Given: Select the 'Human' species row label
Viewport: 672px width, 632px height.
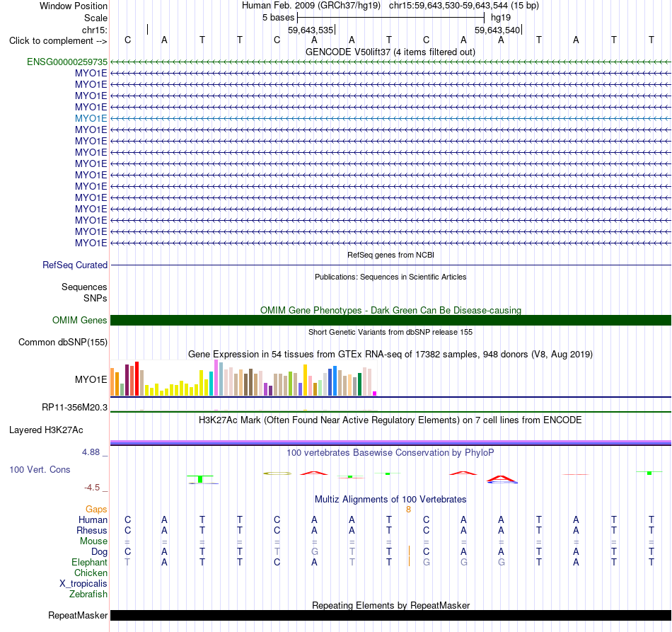Looking at the screenshot, I should (93, 520).
